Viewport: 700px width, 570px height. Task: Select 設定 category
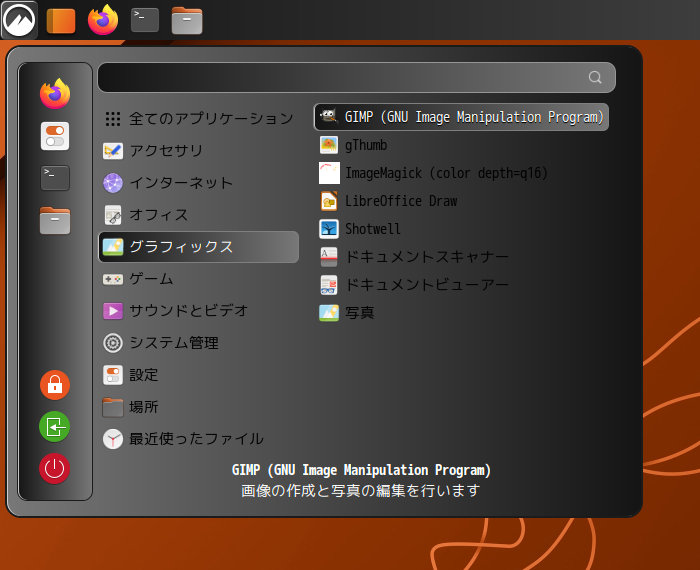tap(198, 375)
